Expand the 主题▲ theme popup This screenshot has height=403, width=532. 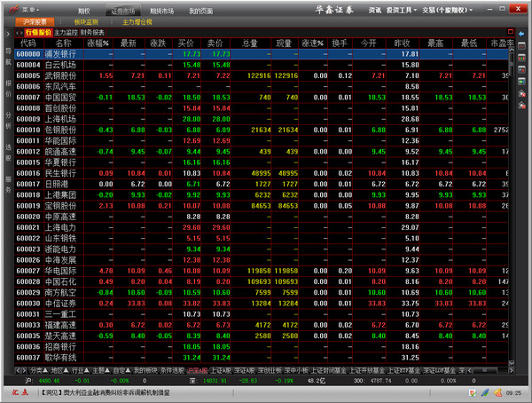tap(101, 370)
